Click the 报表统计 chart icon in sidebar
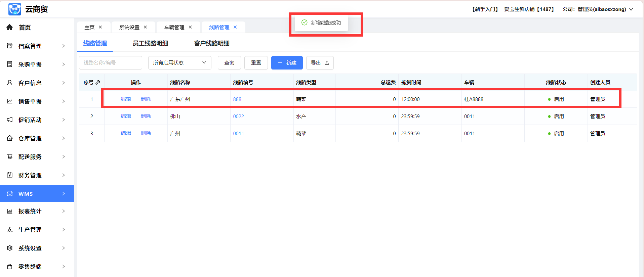The height and width of the screenshot is (277, 644). click(x=10, y=211)
